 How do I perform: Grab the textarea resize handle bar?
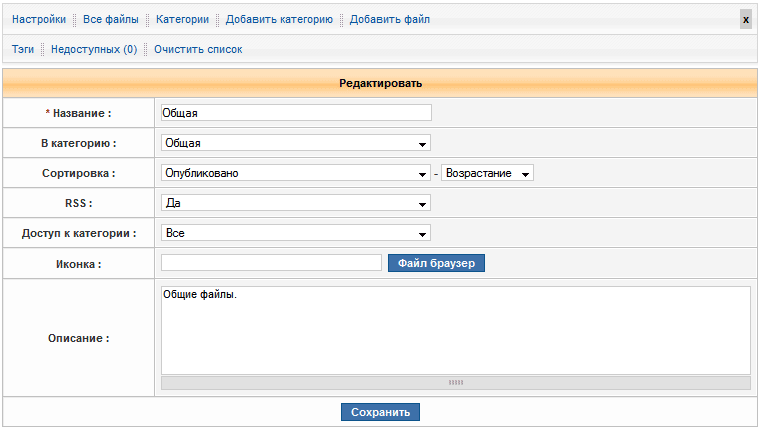[x=455, y=382]
